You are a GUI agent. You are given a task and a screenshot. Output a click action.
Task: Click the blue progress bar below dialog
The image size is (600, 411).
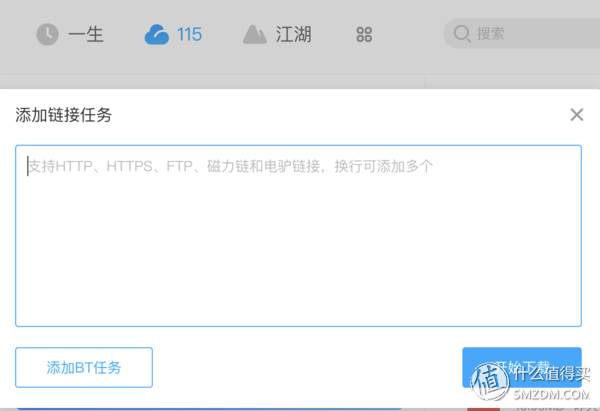[209, 409]
